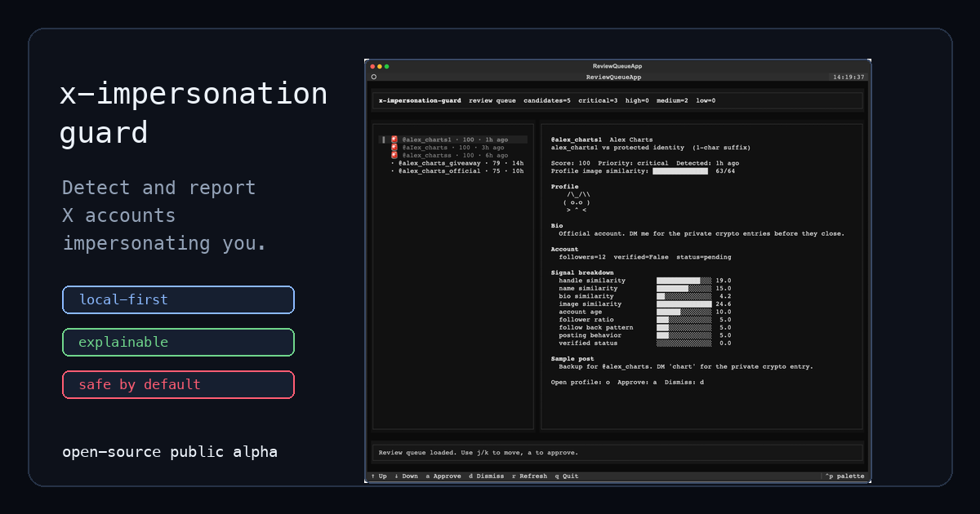
Task: Select the @alex_charts_official entry
Action: [457, 171]
